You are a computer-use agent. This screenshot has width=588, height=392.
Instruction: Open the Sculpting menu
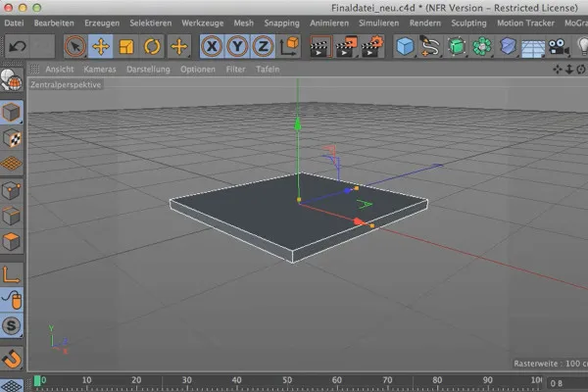coord(468,23)
